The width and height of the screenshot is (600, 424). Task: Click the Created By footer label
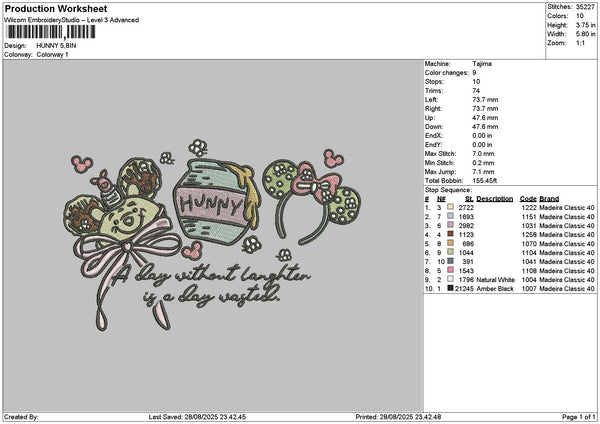[21, 417]
